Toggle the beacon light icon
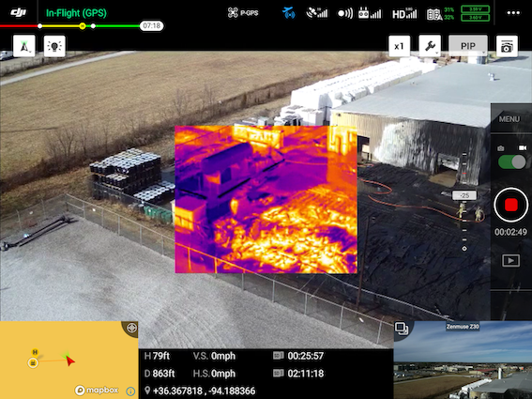Screen dimensions: 532x399 point(54,46)
